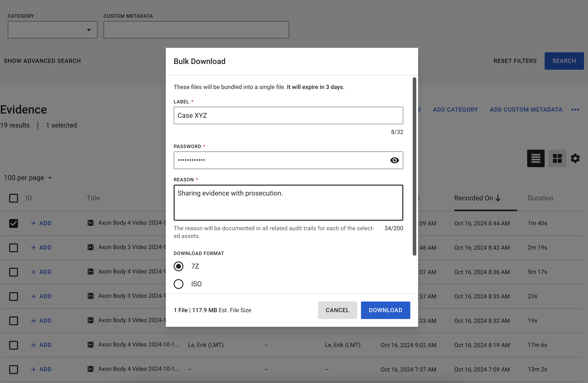Select the 7Z download format
Viewport: 588px width, 383px height.
click(178, 266)
